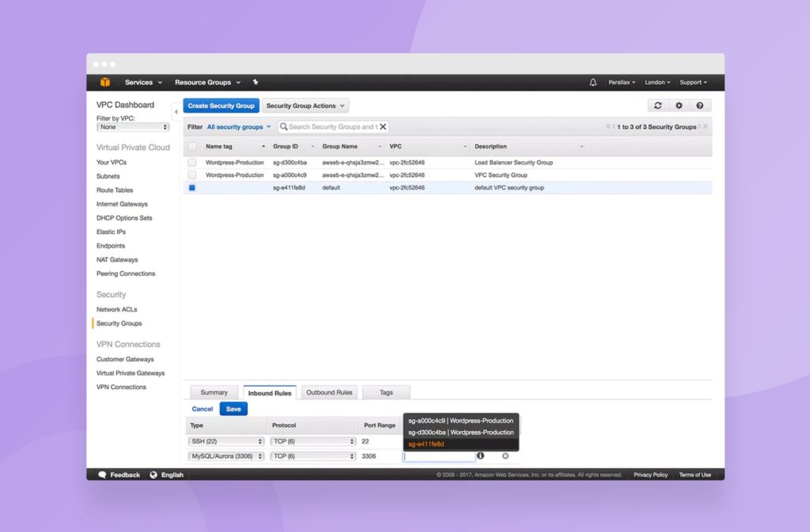The width and height of the screenshot is (810, 532).
Task: Open the help question mark icon
Action: click(699, 105)
